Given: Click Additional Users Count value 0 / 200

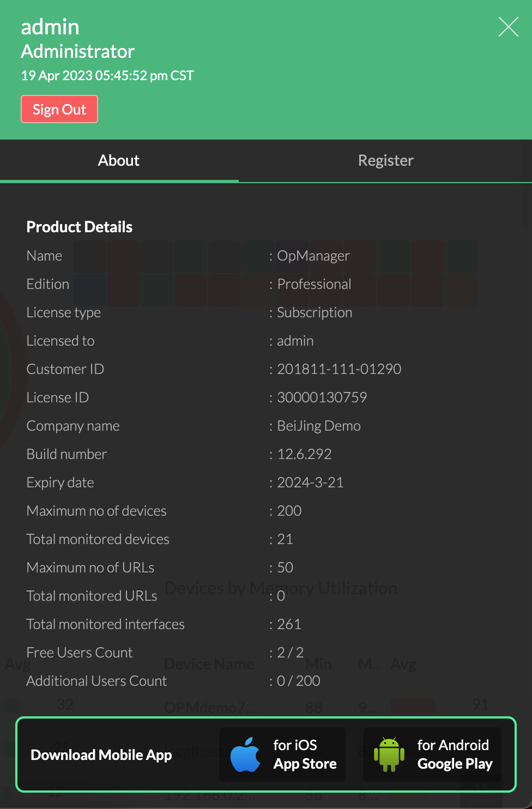Looking at the screenshot, I should click(x=299, y=681).
